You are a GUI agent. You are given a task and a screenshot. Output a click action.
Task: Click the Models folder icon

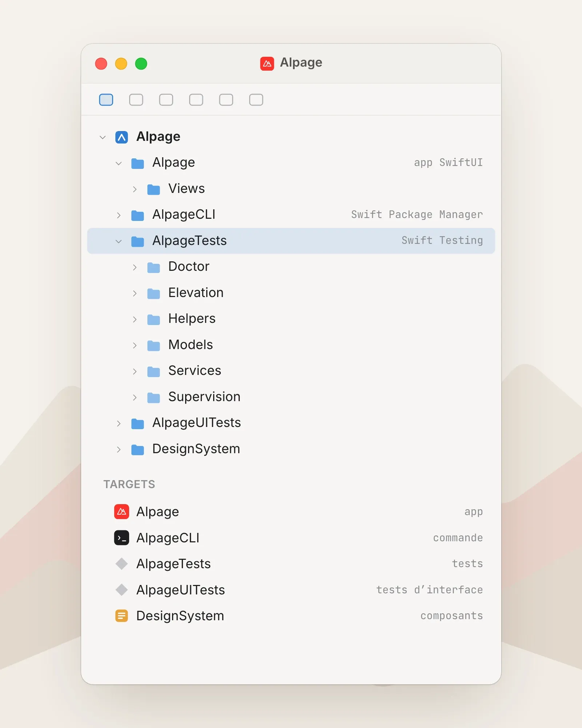pos(154,345)
